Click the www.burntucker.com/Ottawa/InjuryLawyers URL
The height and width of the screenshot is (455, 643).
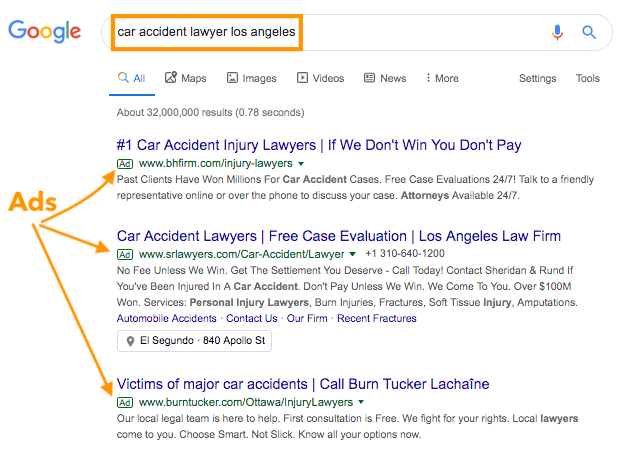point(246,403)
